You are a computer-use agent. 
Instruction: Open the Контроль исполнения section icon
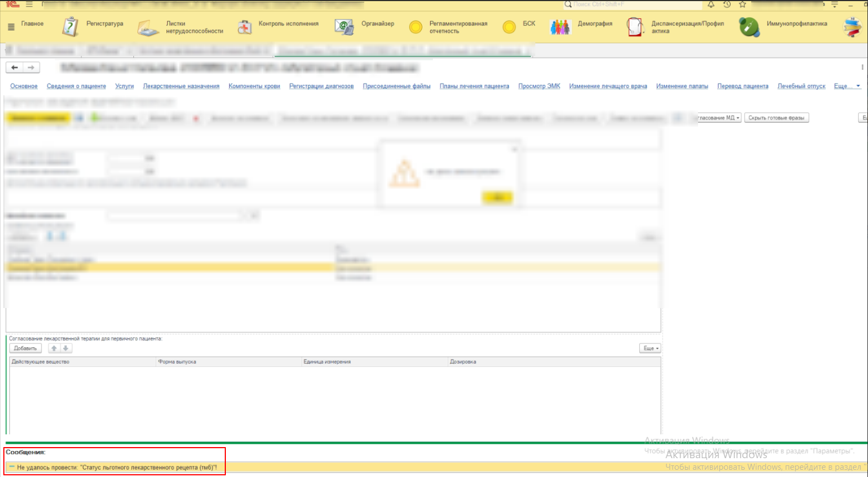coord(245,27)
